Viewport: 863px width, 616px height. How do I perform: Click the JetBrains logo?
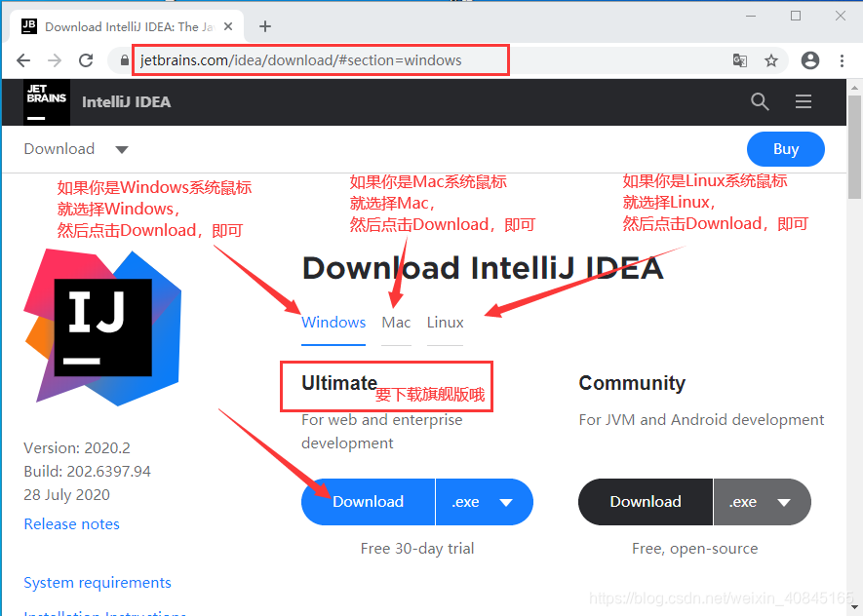tap(47, 101)
